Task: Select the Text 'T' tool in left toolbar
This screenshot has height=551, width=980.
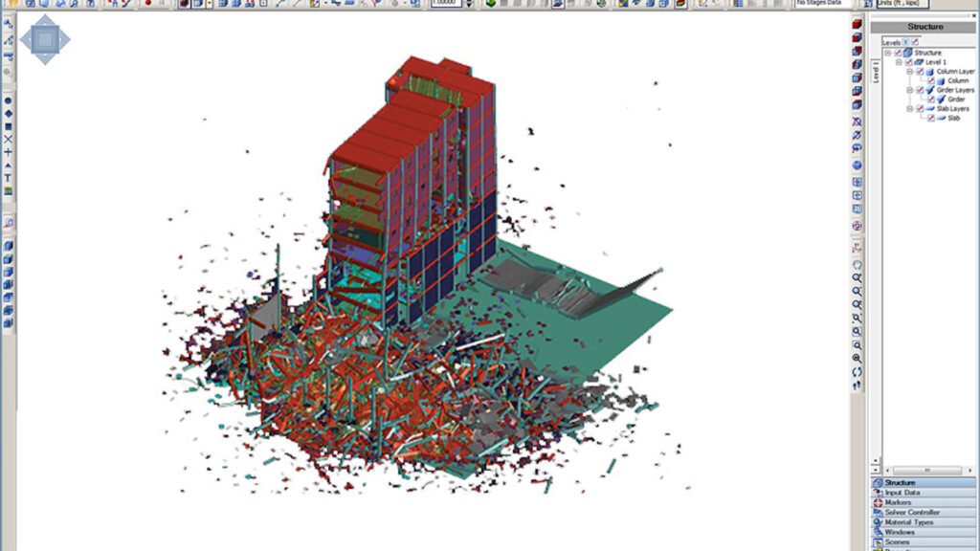Action: (x=9, y=178)
